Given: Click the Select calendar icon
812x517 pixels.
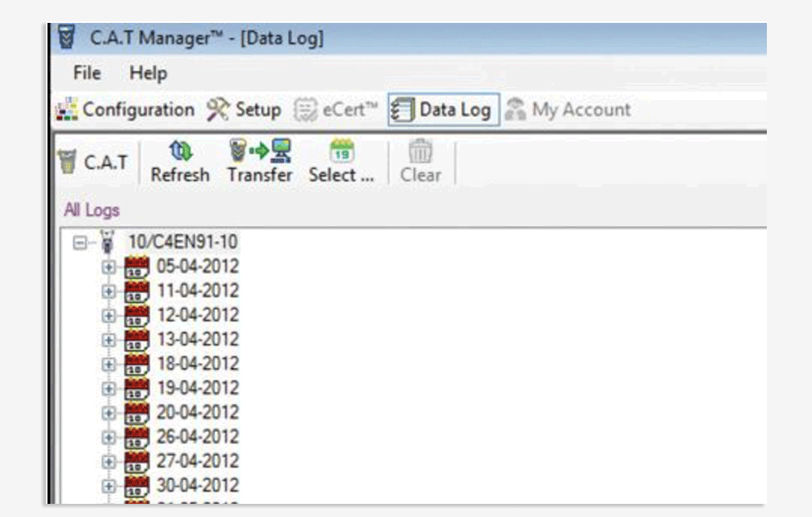Looking at the screenshot, I should click(x=342, y=151).
